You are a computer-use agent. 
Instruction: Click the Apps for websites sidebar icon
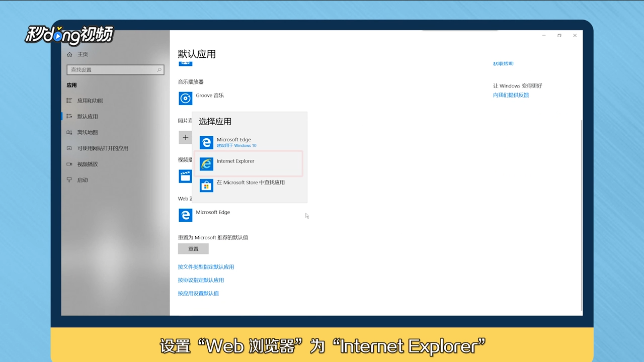click(x=69, y=148)
